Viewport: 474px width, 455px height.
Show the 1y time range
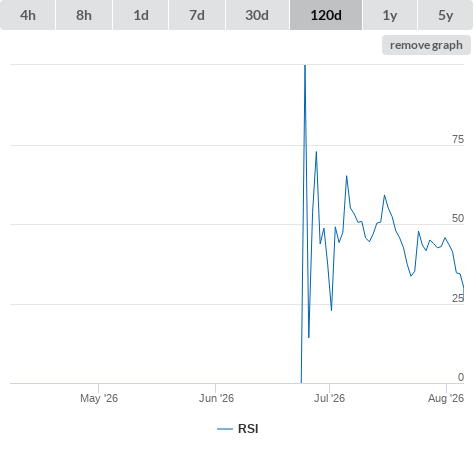coord(390,15)
